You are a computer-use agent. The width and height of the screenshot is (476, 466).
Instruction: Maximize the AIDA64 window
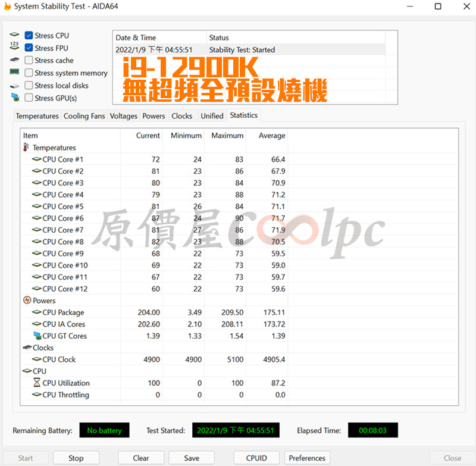click(438, 7)
